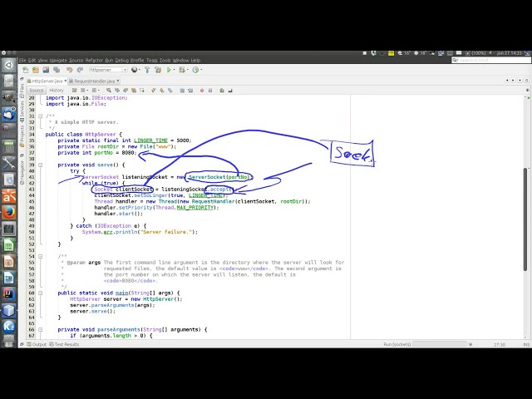
Task: Click the Debug Project toolbar icon
Action: 182,70
